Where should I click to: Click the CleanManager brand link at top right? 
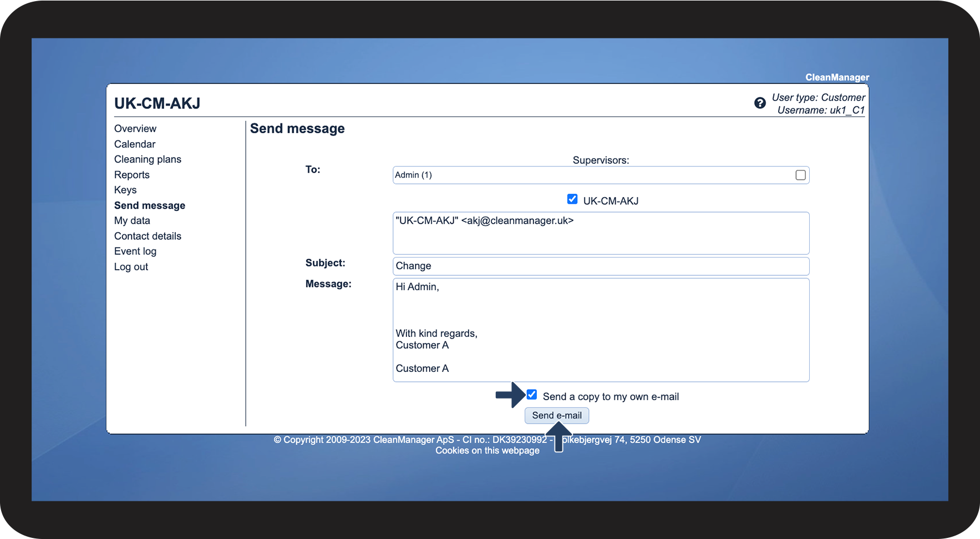coord(837,77)
